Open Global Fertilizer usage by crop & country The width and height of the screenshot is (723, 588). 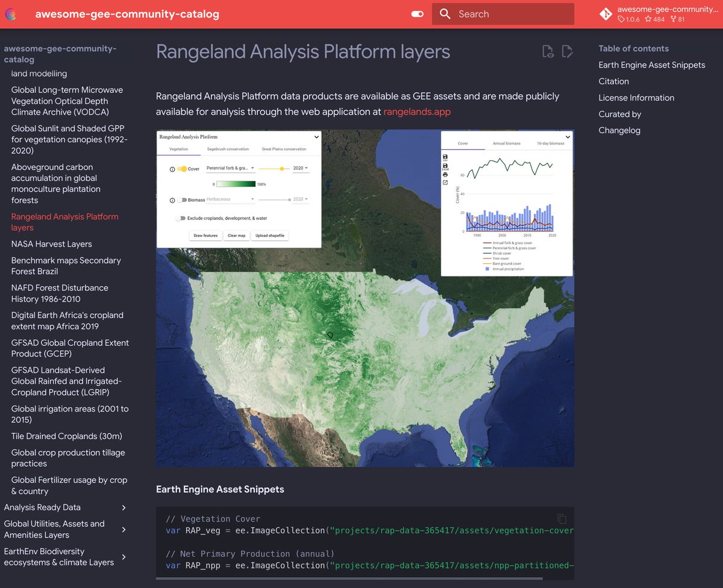pyautogui.click(x=69, y=486)
